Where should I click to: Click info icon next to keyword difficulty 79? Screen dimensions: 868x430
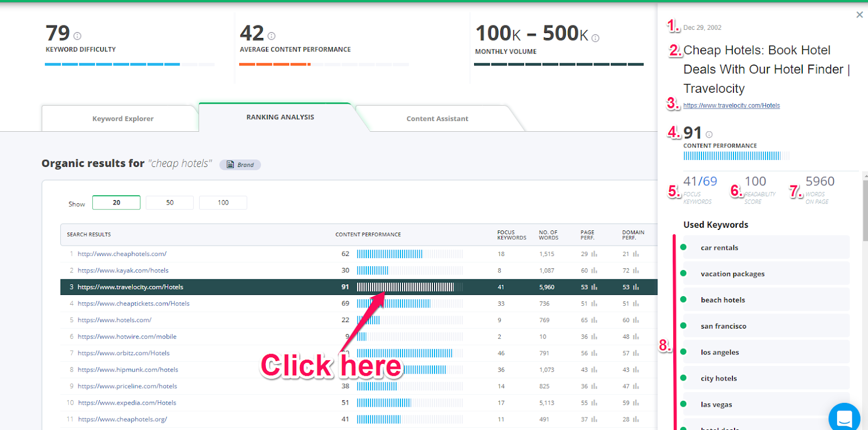point(78,36)
